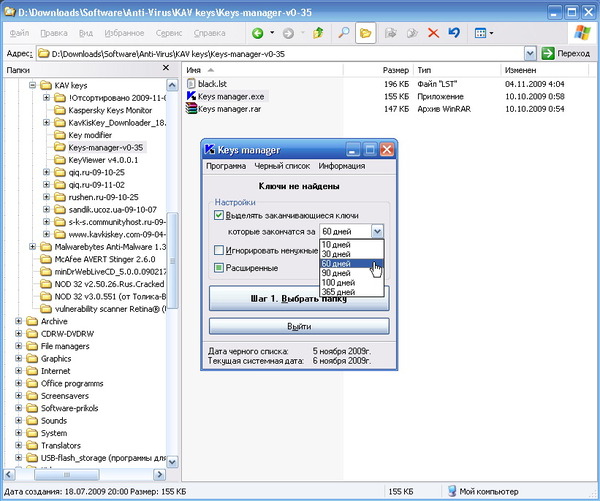Image resolution: width=600 pixels, height=501 pixels.
Task: Open the Back button history dropdown arrow
Action: (272, 33)
